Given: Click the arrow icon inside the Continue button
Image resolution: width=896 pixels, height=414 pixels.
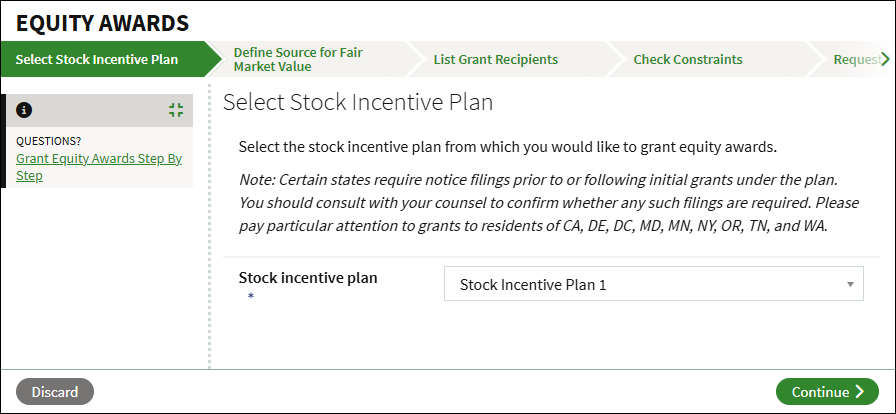Looking at the screenshot, I should [859, 392].
